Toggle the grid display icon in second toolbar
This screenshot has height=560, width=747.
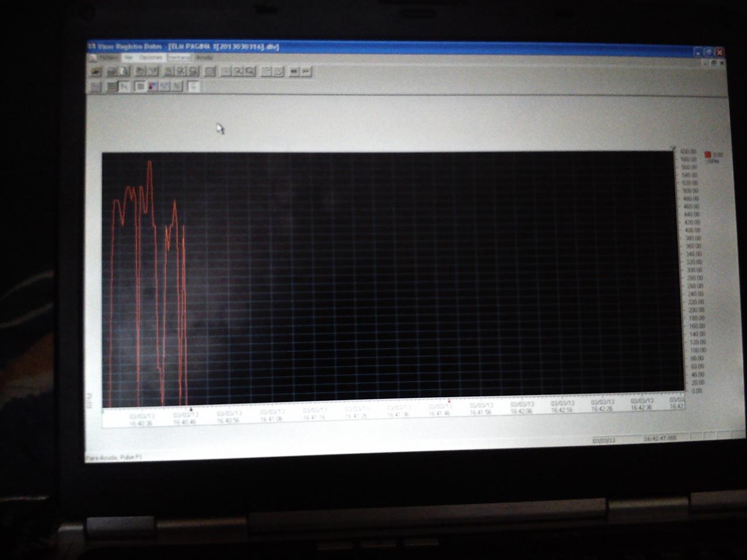140,86
